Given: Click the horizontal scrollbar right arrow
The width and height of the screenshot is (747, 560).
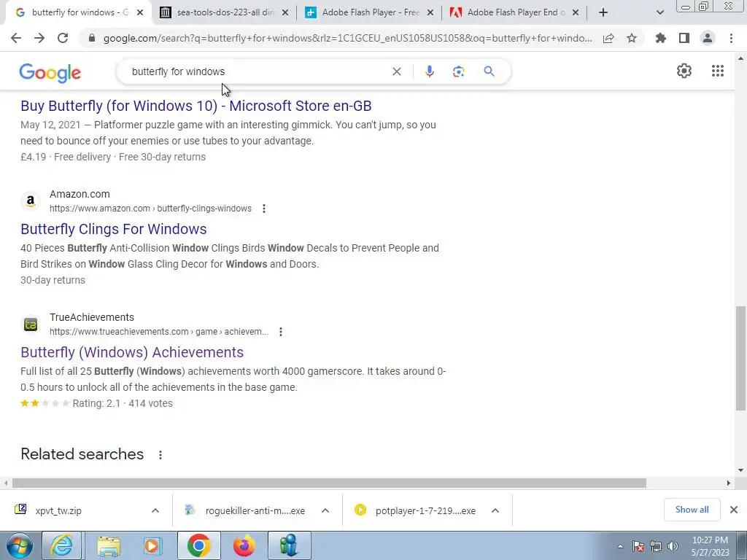Looking at the screenshot, I should coord(729,483).
